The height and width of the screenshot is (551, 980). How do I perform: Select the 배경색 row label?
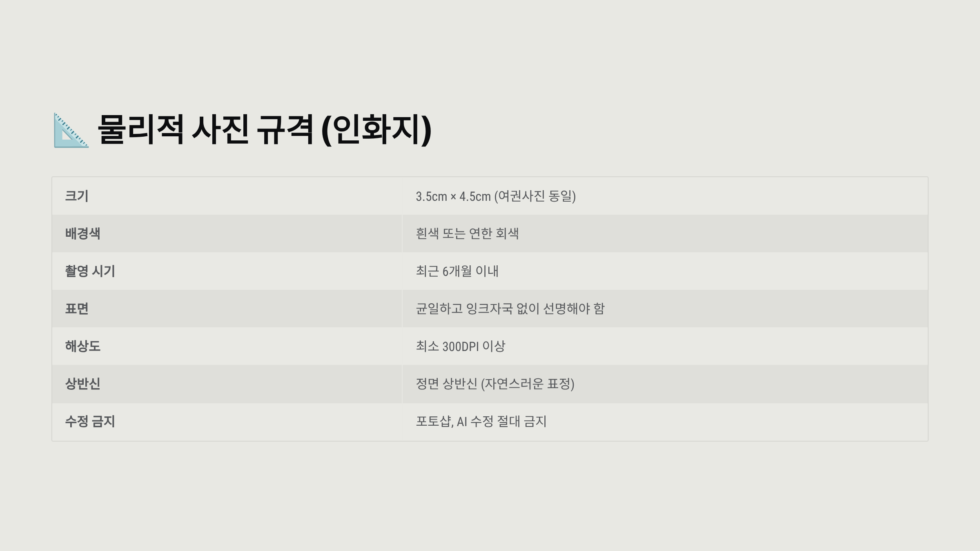(82, 233)
